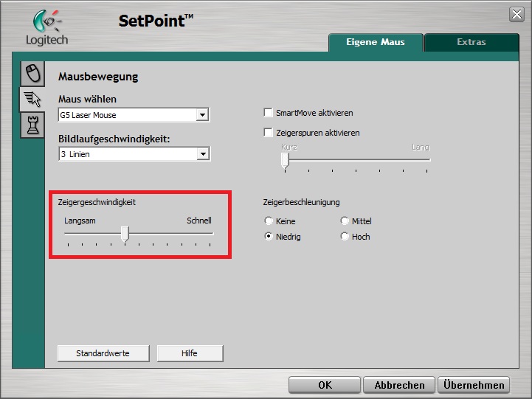The width and height of the screenshot is (532, 399).
Task: Select Niedrig pointer acceleration
Action: coord(269,236)
